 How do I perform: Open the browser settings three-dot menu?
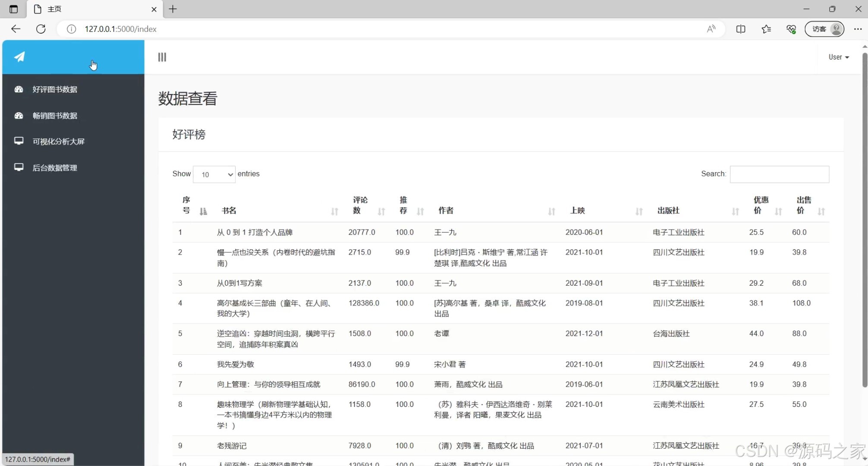tap(858, 29)
